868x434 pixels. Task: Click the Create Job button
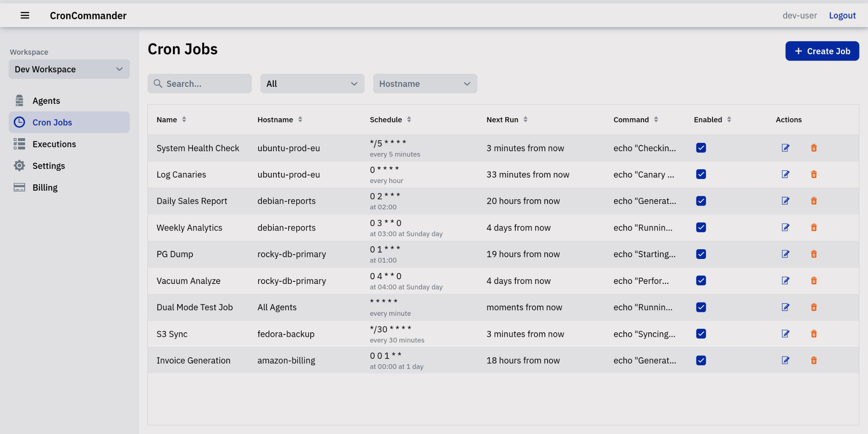coord(822,51)
